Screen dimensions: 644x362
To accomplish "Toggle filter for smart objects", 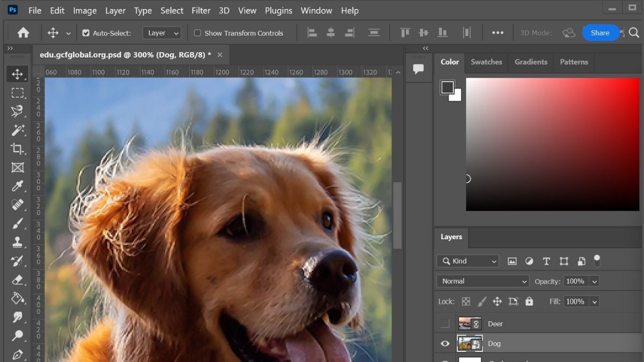I will tap(581, 261).
